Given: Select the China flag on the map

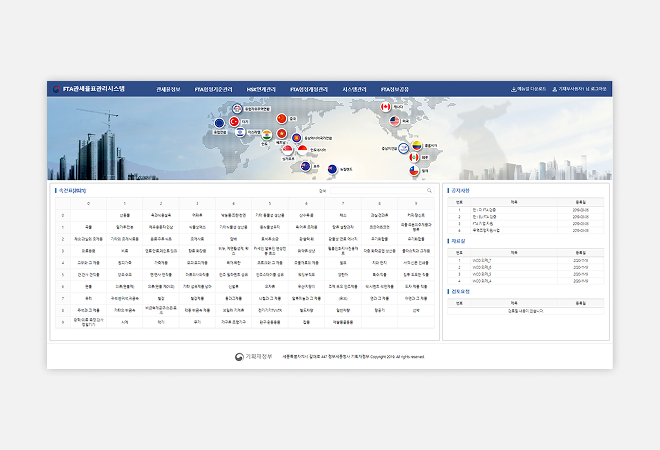Looking at the screenshot, I should coord(280,118).
